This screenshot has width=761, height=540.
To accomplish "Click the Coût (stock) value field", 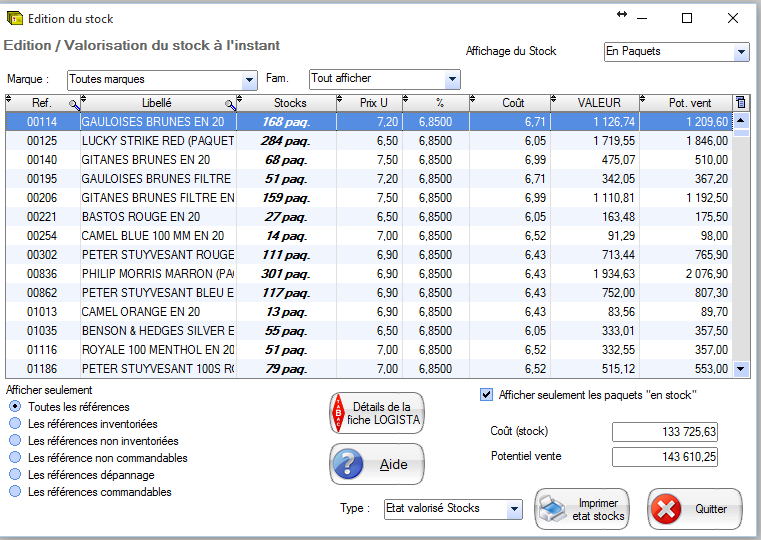I will (x=664, y=432).
